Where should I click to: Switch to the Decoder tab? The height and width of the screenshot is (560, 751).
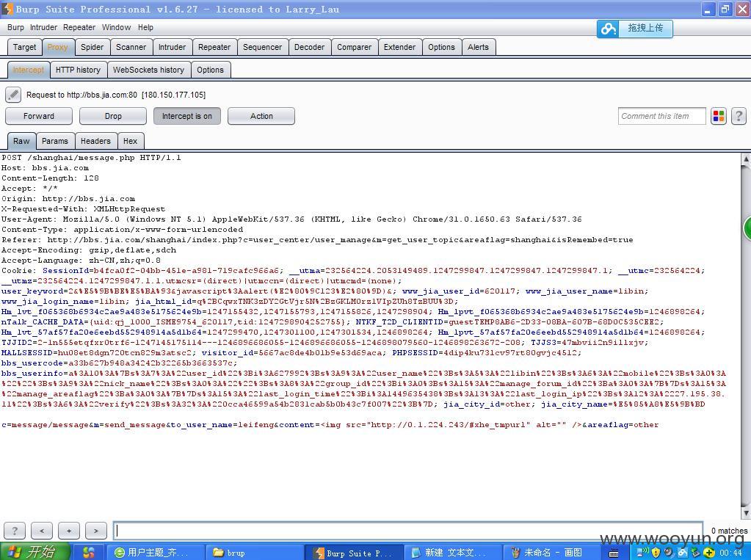[x=309, y=47]
